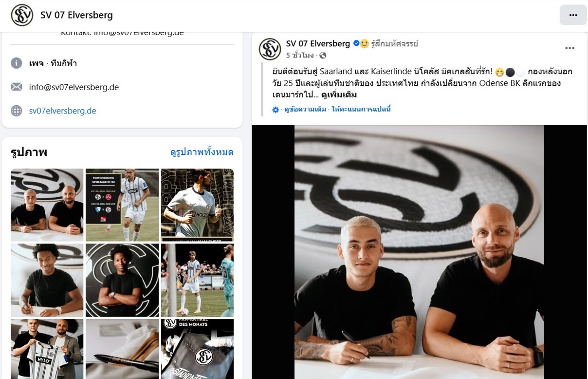
Task: Click ดูรูปภาพทั้งหมด to see all photos
Action: point(202,152)
